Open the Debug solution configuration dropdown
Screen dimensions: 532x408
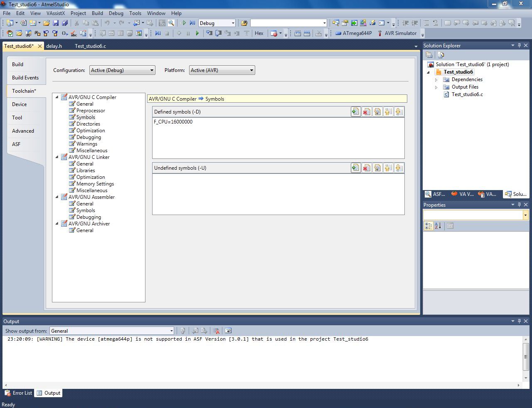coord(217,23)
